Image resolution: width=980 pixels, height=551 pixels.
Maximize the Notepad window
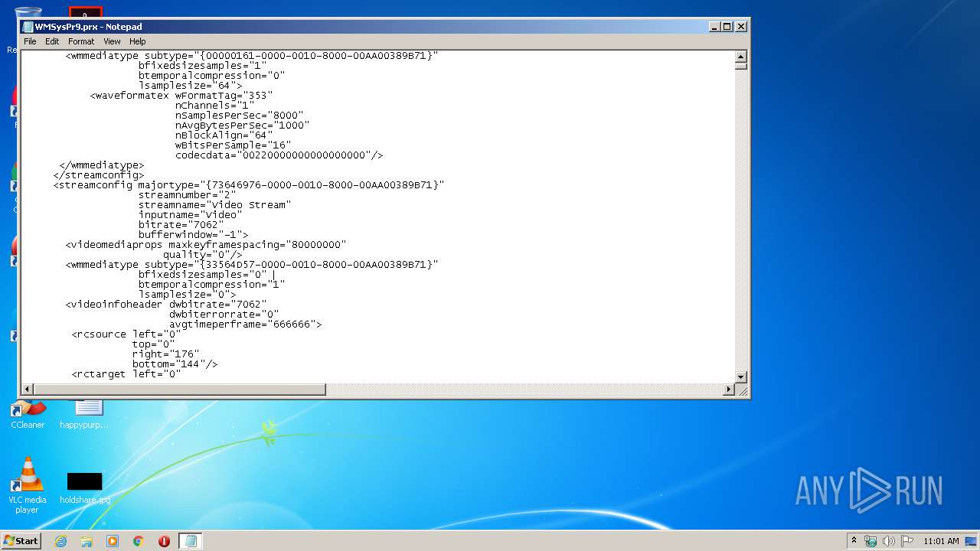[727, 26]
